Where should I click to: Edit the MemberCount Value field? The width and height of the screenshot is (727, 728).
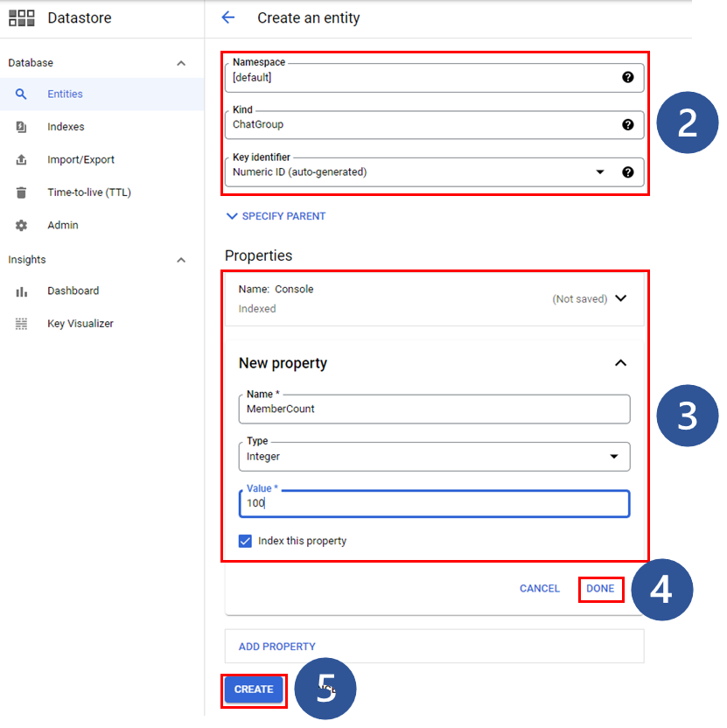pyautogui.click(x=434, y=503)
